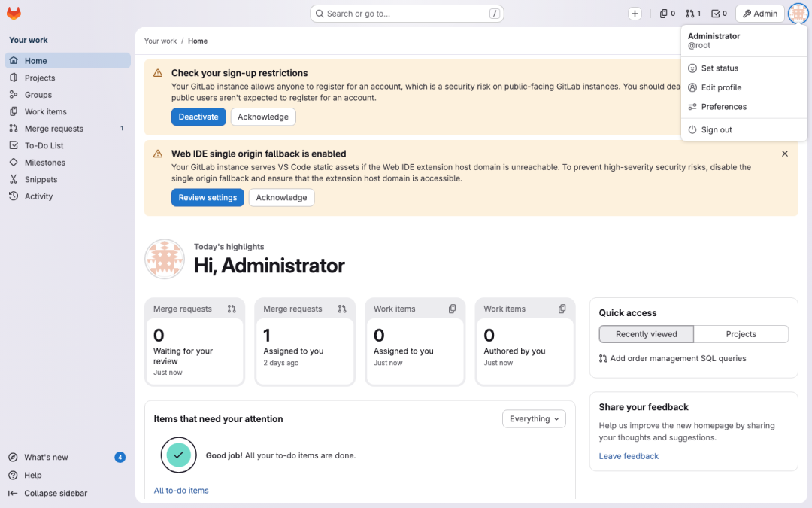Dismiss the Web IDE fallback alert
The height and width of the screenshot is (508, 812).
784,154
